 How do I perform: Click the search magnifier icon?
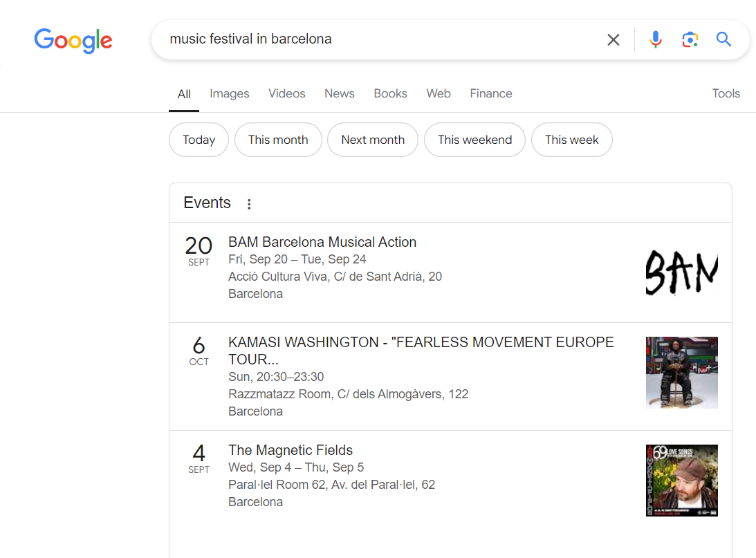click(x=723, y=39)
